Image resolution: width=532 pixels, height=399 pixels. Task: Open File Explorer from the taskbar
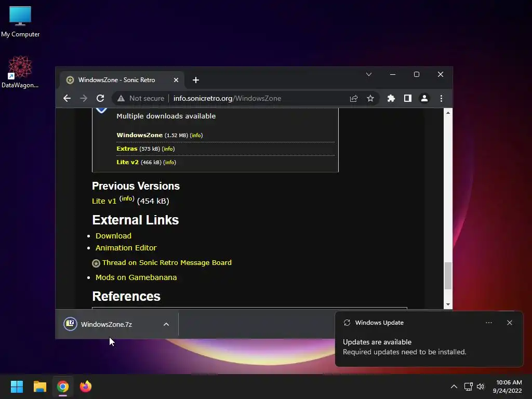click(39, 387)
